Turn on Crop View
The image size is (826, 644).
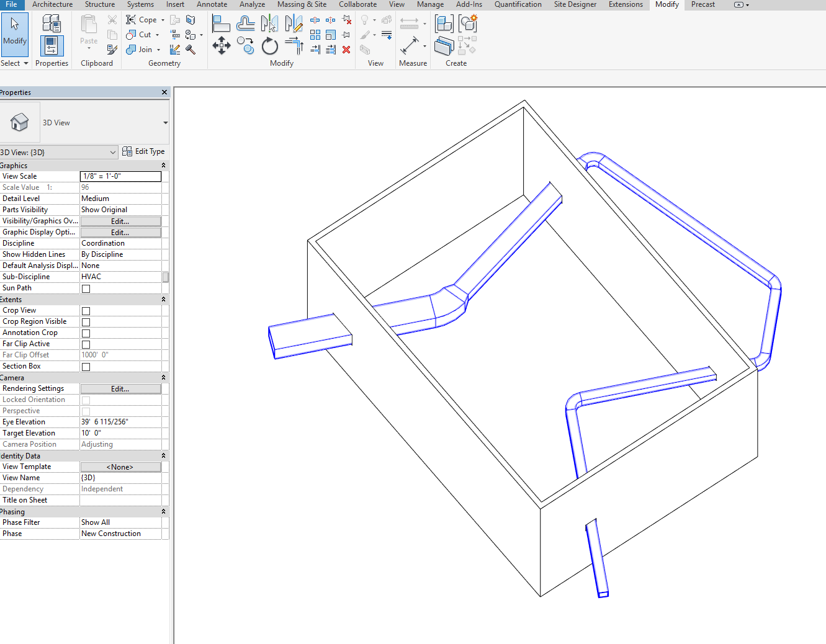(85, 310)
